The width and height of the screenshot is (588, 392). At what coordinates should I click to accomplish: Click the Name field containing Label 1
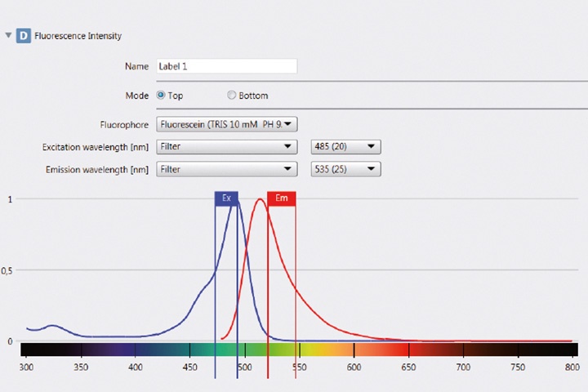tap(226, 67)
